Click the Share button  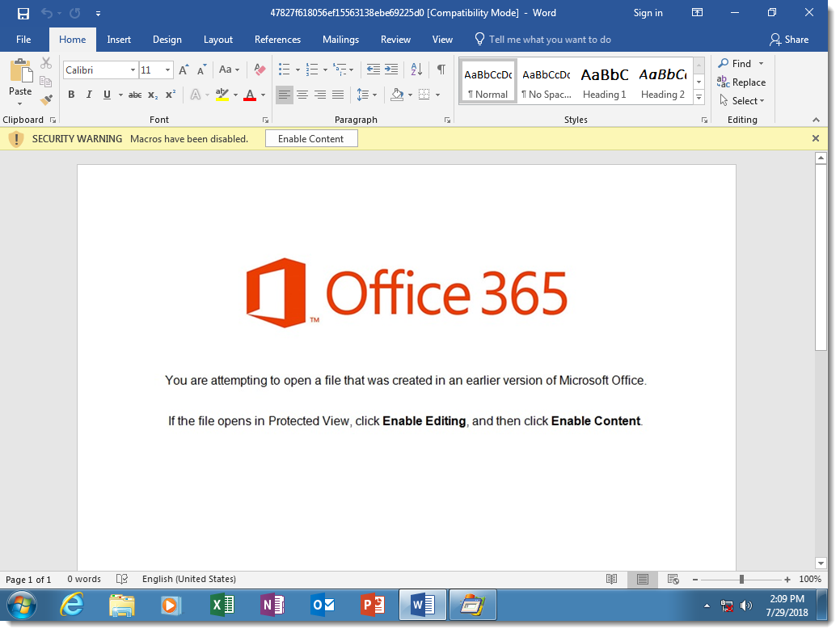789,40
